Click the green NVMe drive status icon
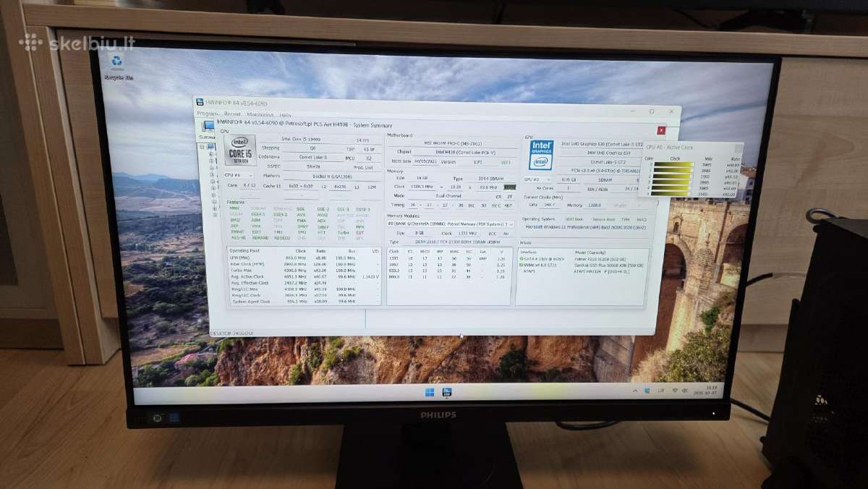This screenshot has width=868, height=489. point(522,265)
